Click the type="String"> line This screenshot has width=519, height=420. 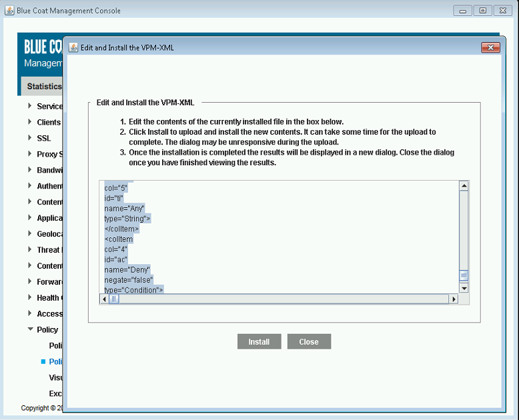point(127,219)
